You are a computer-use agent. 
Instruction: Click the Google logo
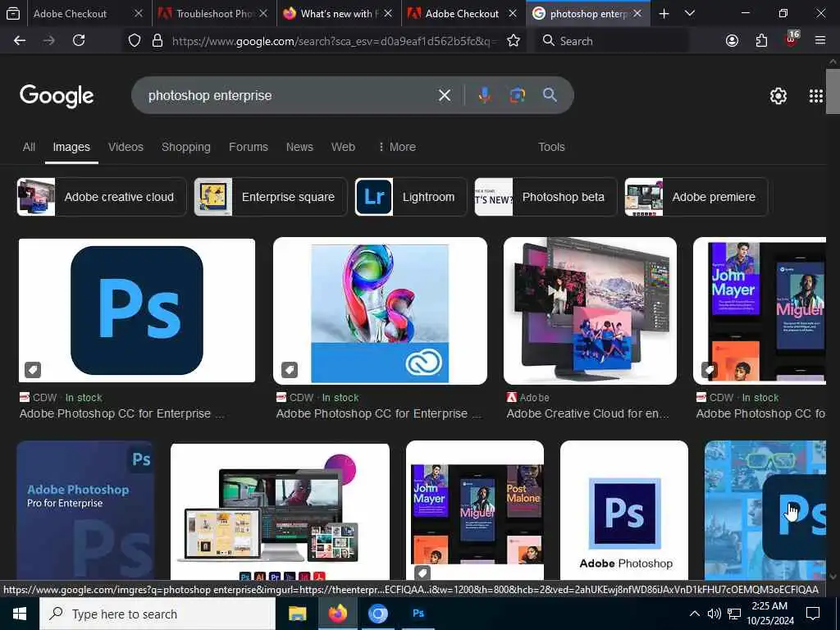point(57,97)
